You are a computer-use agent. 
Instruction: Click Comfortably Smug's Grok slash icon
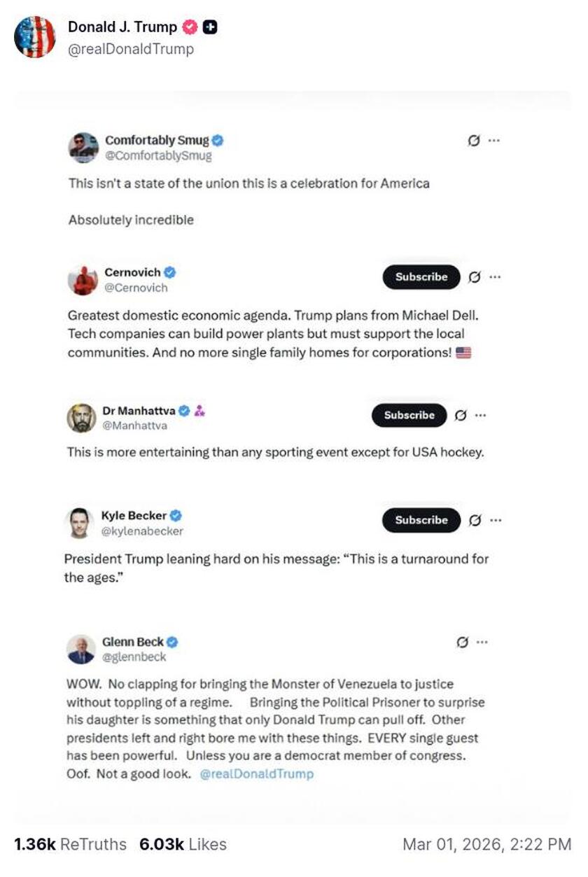474,141
